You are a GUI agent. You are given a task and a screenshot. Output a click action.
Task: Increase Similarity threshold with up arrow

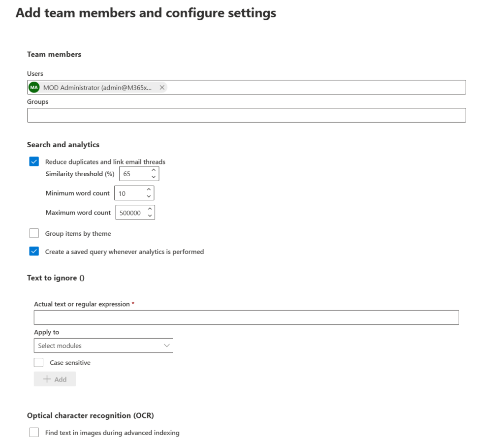(x=154, y=171)
